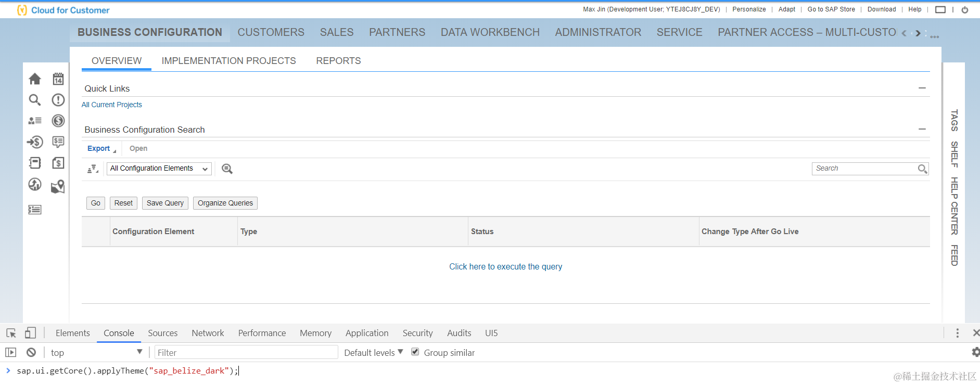Open the circular chart analysis icon
The image size is (980, 385).
tap(35, 184)
